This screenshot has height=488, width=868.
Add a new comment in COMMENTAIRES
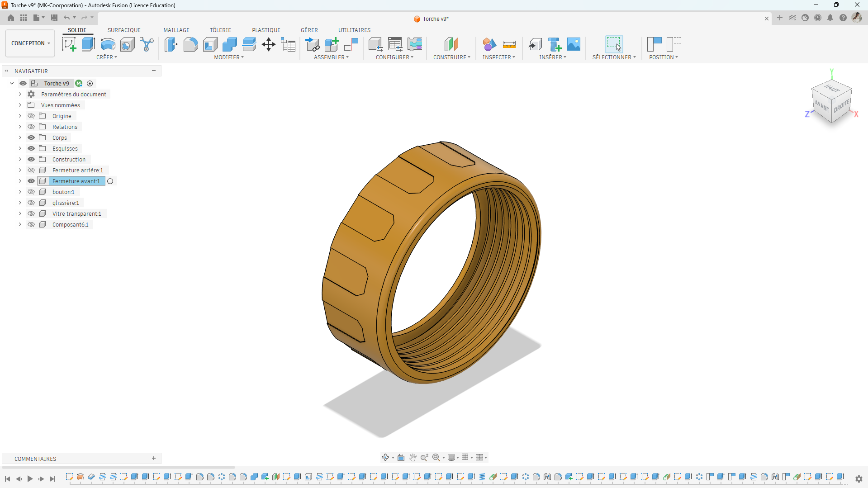[x=154, y=458]
